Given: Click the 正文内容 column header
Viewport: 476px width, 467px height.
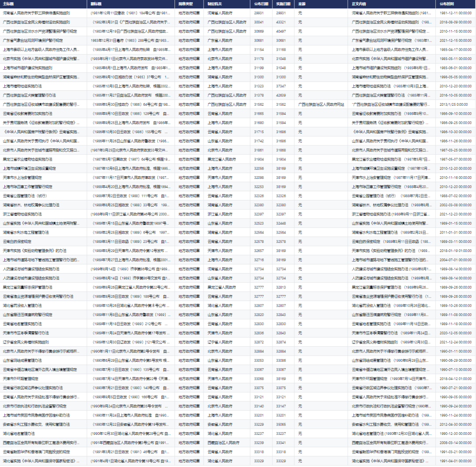Looking at the screenshot, I should coord(392,4).
